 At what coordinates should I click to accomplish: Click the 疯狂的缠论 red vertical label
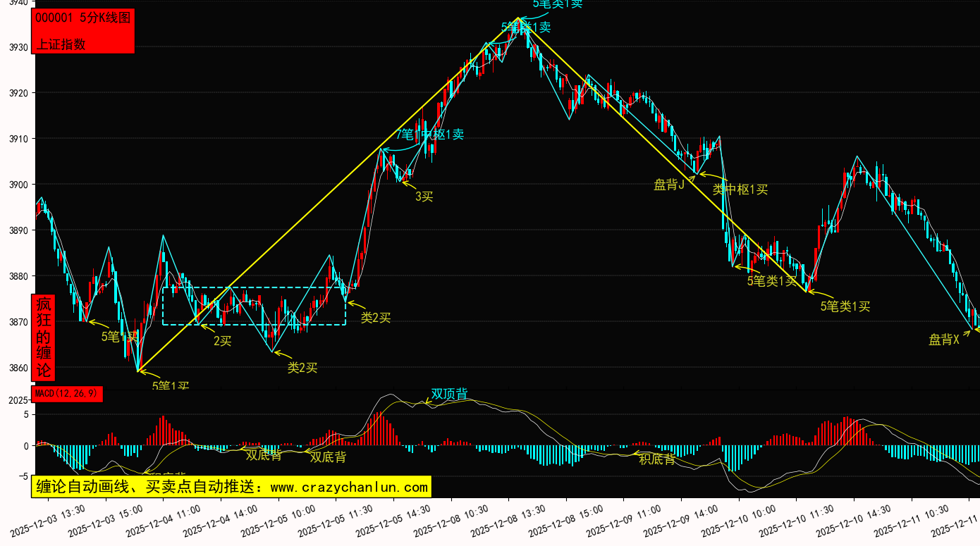[44, 337]
